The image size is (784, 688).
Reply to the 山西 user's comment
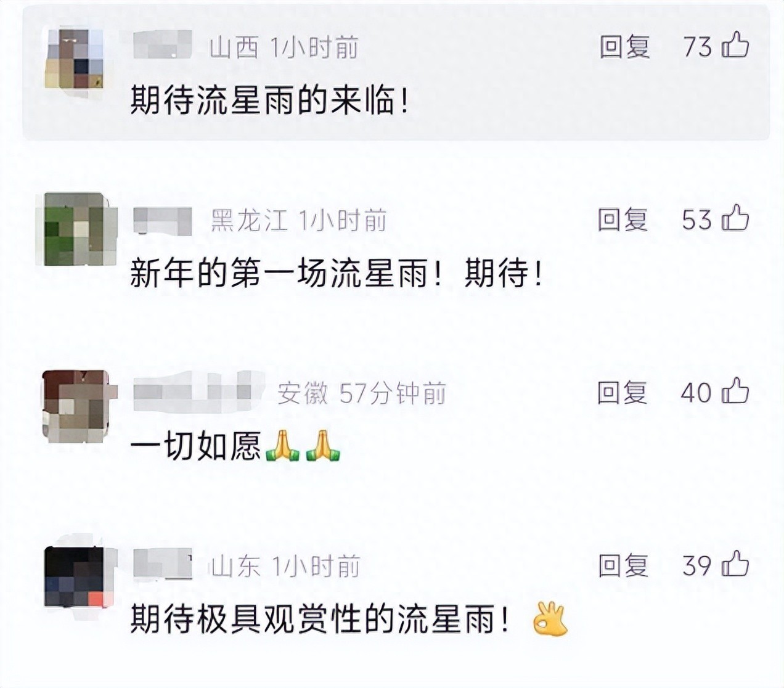coord(625,47)
